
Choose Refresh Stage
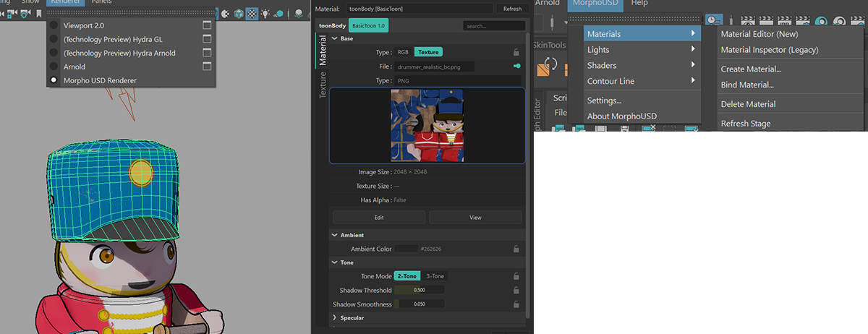[x=746, y=124]
